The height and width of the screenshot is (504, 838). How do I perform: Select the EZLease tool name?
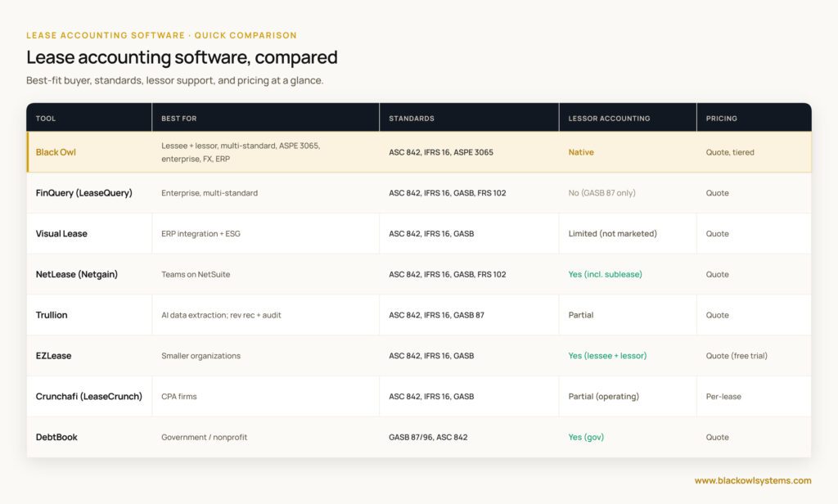pyautogui.click(x=53, y=355)
